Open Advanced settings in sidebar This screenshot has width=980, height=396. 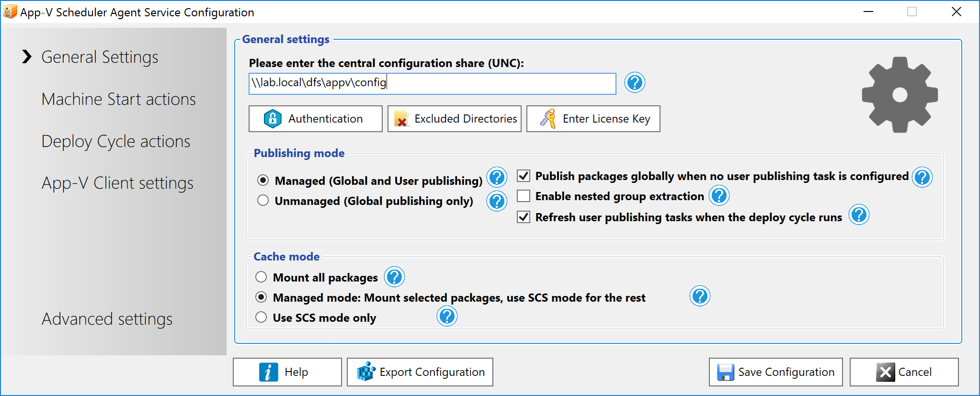[x=107, y=319]
